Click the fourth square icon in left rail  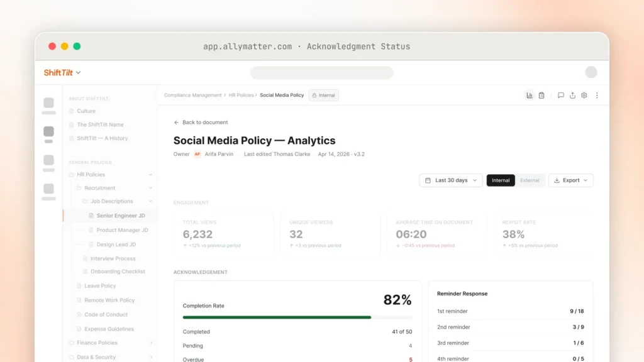pyautogui.click(x=48, y=189)
